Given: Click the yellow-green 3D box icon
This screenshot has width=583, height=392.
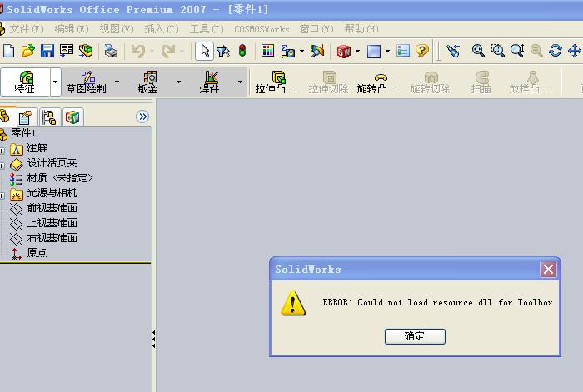Looking at the screenshot, I should (x=86, y=51).
